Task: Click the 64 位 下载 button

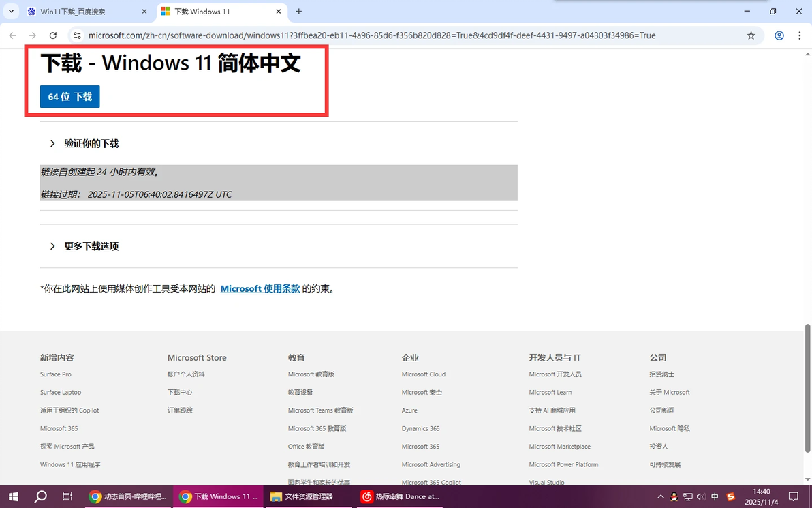Action: click(x=69, y=96)
